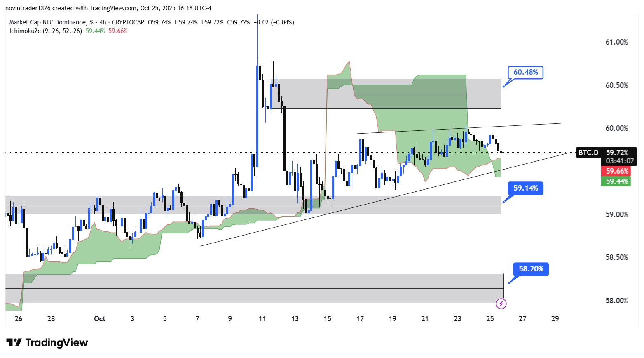Click the red Ichimoku value in legend

118,31
